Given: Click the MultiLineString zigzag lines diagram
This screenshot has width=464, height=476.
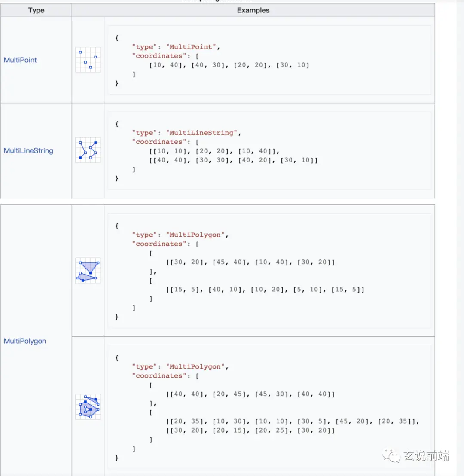Looking at the screenshot, I should click(88, 150).
